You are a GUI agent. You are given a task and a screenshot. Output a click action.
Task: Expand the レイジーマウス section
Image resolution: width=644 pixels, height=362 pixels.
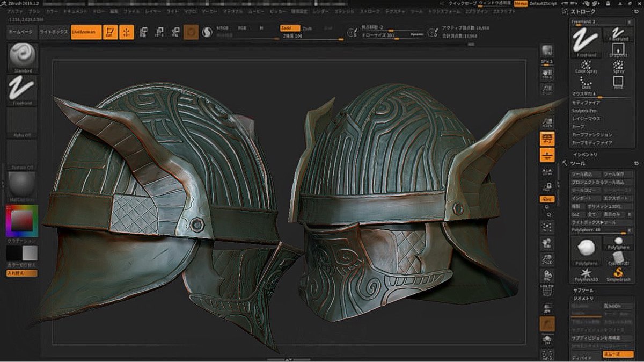coord(586,118)
